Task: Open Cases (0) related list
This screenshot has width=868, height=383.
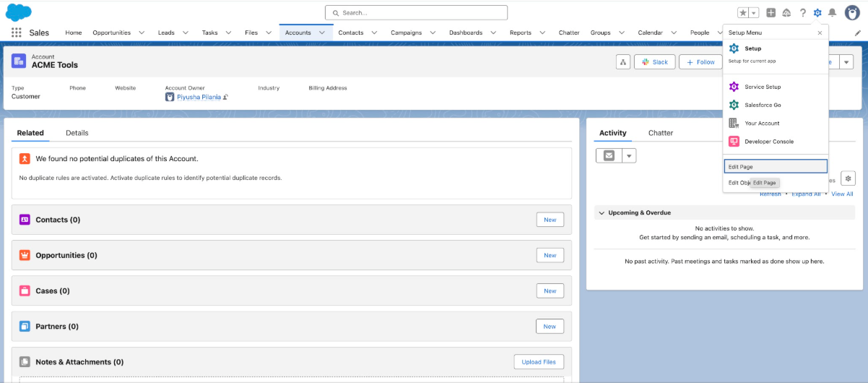Action: (x=53, y=291)
